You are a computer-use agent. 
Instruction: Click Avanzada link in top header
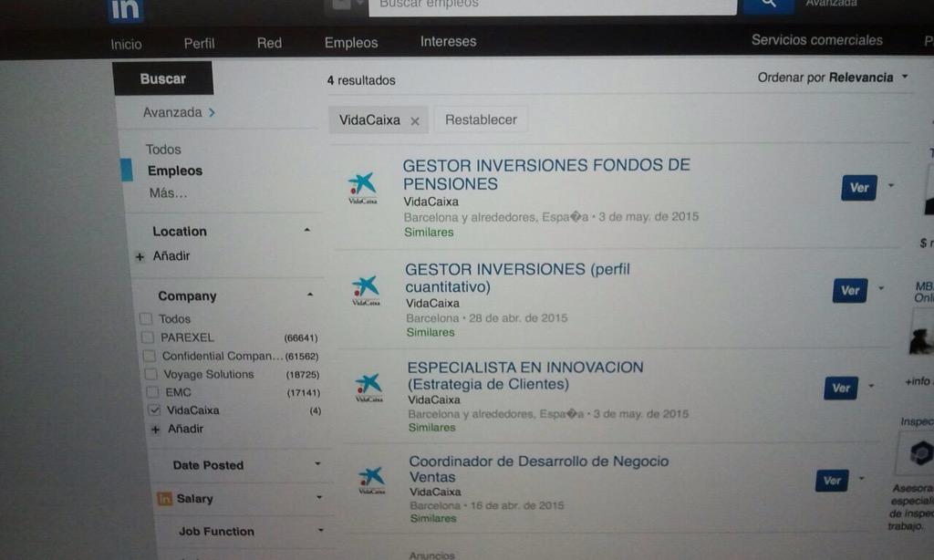pyautogui.click(x=831, y=4)
